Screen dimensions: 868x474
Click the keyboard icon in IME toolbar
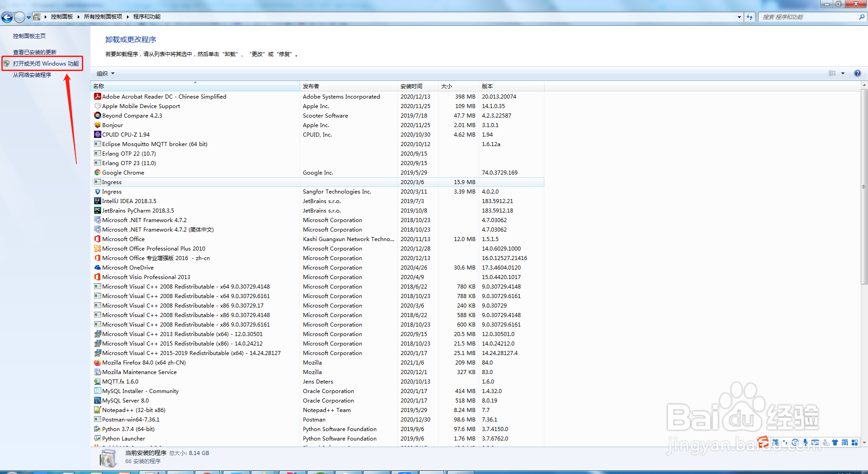point(815,442)
